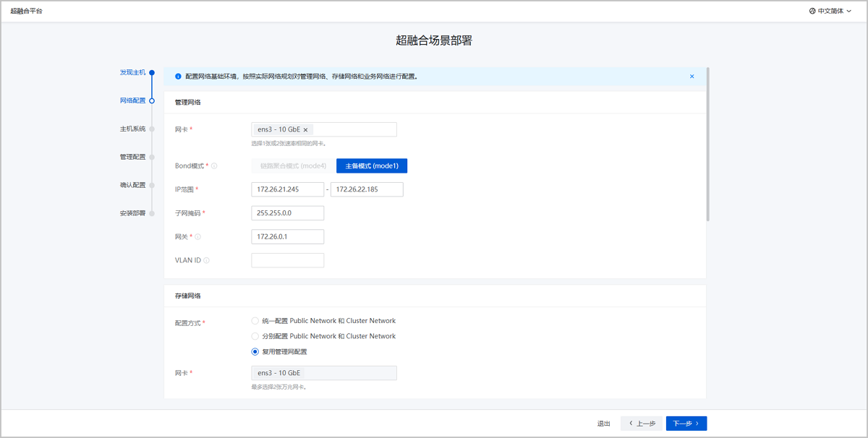The width and height of the screenshot is (868, 438).
Task: Switch to 链路聚合模式 (mode4)
Action: click(x=293, y=166)
